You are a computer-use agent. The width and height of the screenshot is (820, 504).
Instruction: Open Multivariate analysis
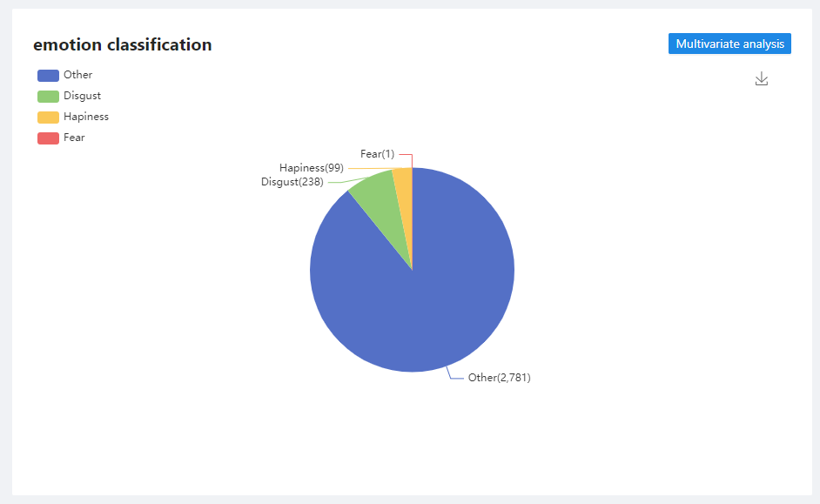pos(729,44)
